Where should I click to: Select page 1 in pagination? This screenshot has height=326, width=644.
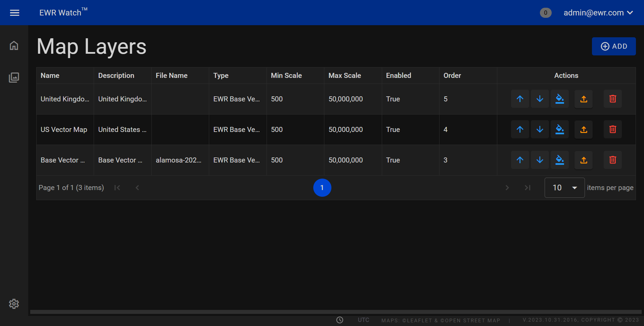(322, 188)
